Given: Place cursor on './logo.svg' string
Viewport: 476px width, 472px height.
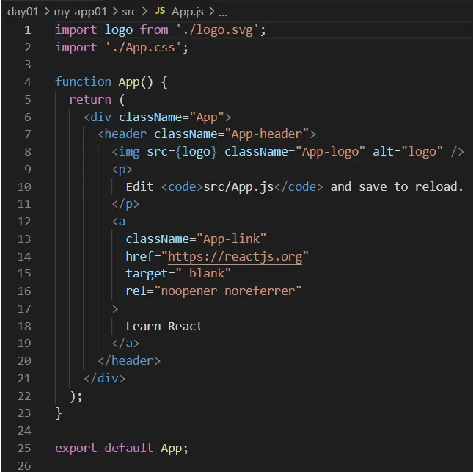Looking at the screenshot, I should coord(217,30).
